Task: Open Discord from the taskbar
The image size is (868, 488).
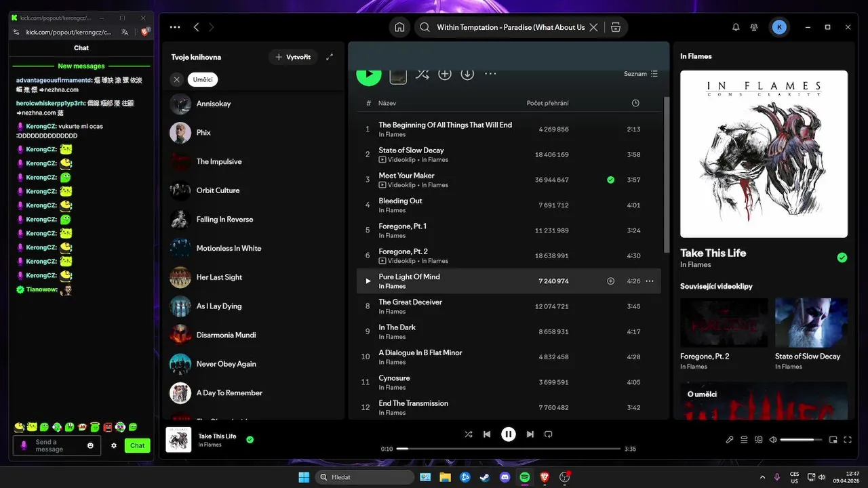Action: tap(505, 477)
